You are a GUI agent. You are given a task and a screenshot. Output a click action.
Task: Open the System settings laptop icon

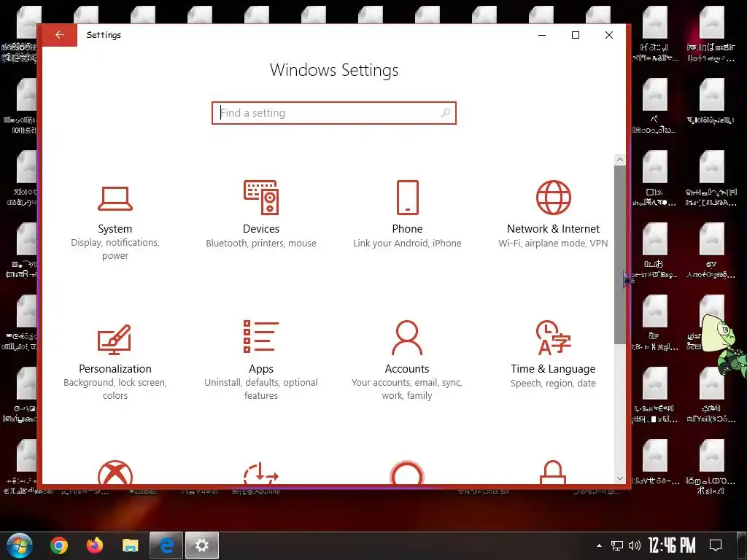[x=115, y=198]
